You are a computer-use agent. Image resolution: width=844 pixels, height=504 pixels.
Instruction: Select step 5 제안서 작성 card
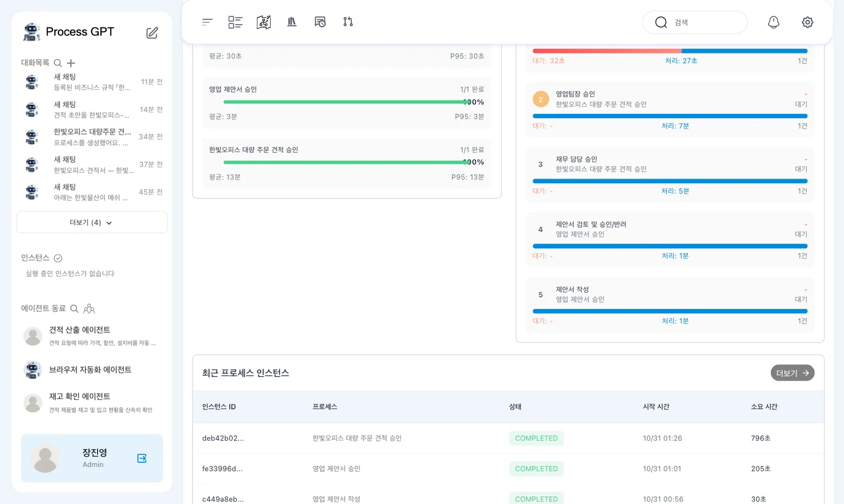pos(670,305)
